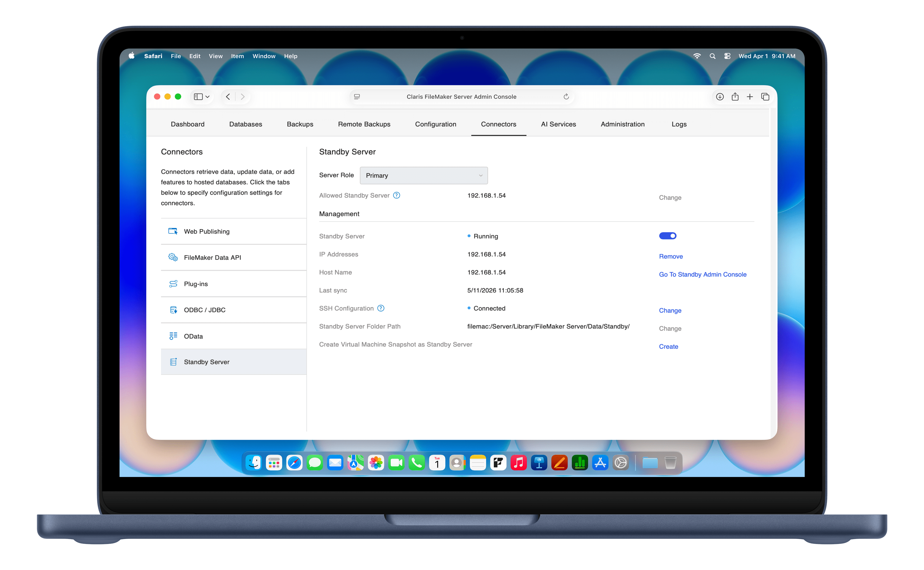Open the Safari File menu

point(176,56)
